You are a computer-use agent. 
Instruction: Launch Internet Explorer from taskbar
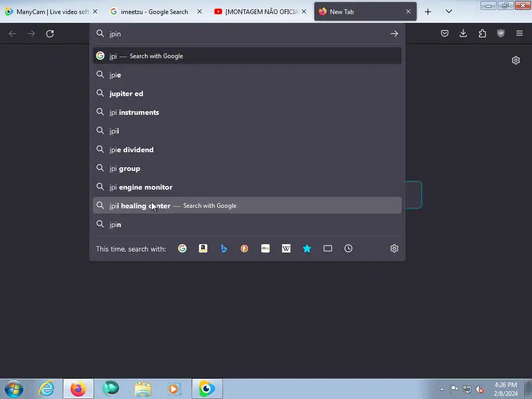click(x=46, y=389)
